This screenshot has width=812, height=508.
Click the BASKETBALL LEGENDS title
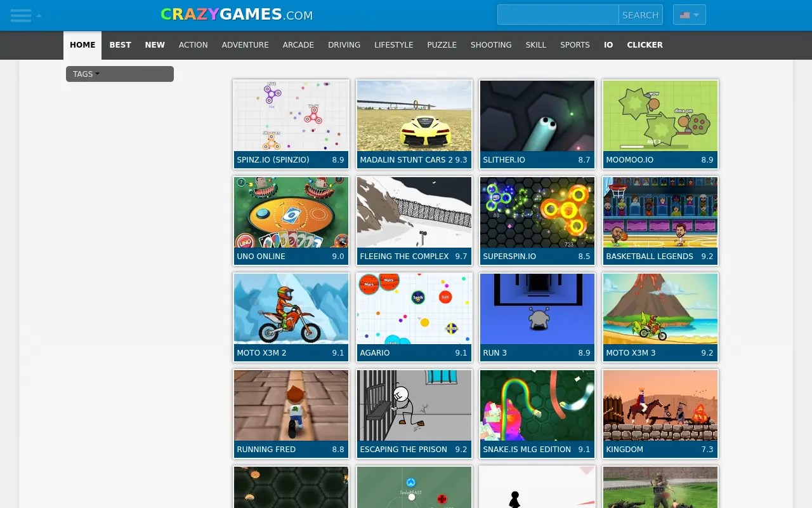[650, 257]
